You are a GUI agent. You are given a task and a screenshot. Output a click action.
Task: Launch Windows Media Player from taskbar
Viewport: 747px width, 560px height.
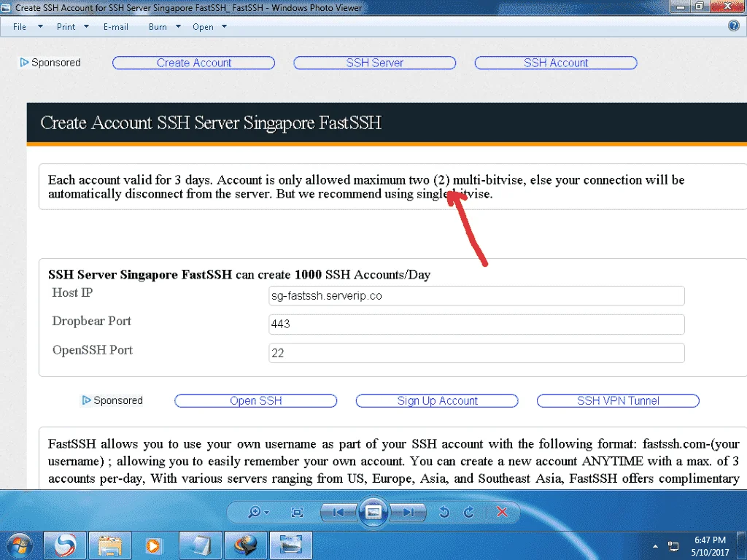pyautogui.click(x=153, y=545)
